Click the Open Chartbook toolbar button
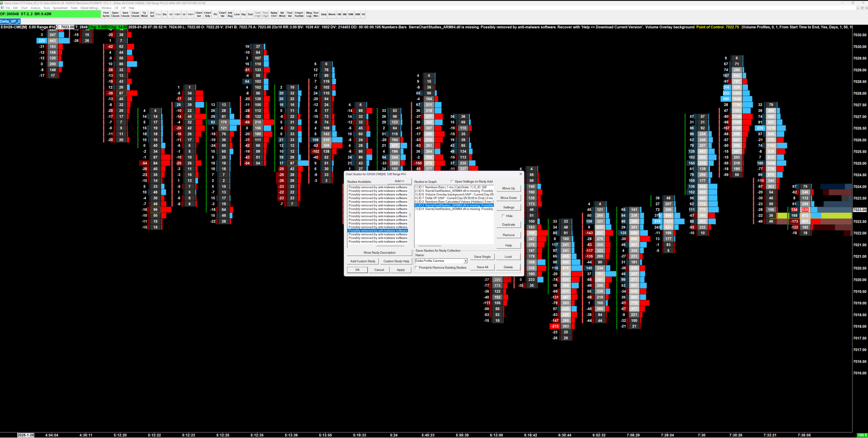The image size is (868, 438). click(x=115, y=14)
